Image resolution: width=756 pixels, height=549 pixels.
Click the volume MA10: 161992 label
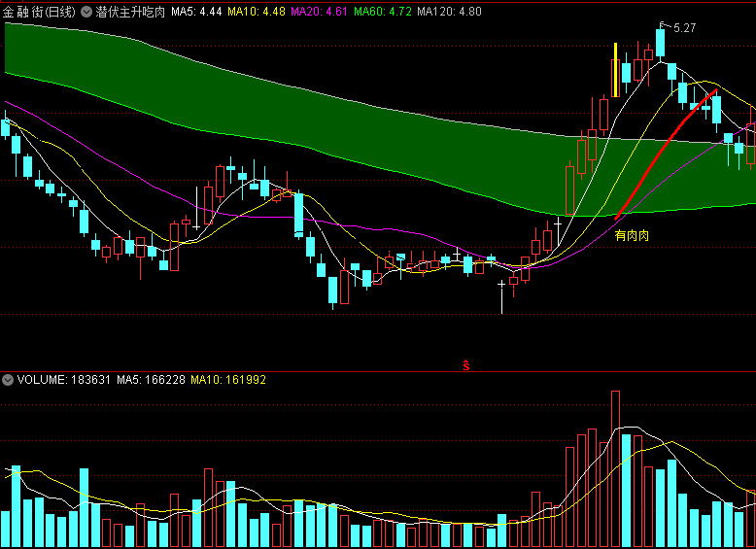coord(228,380)
